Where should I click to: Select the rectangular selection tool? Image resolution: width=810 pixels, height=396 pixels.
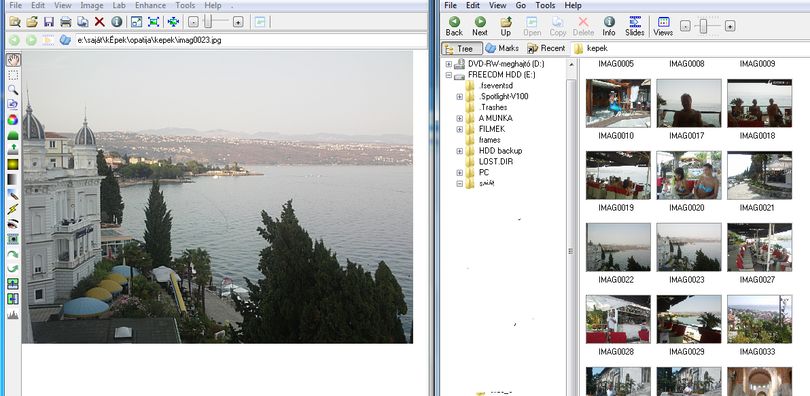[x=13, y=75]
